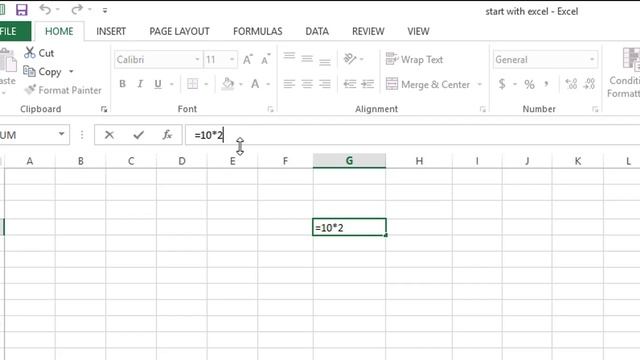The width and height of the screenshot is (640, 360).
Task: Apply the Accounting dollar format
Action: click(x=502, y=84)
